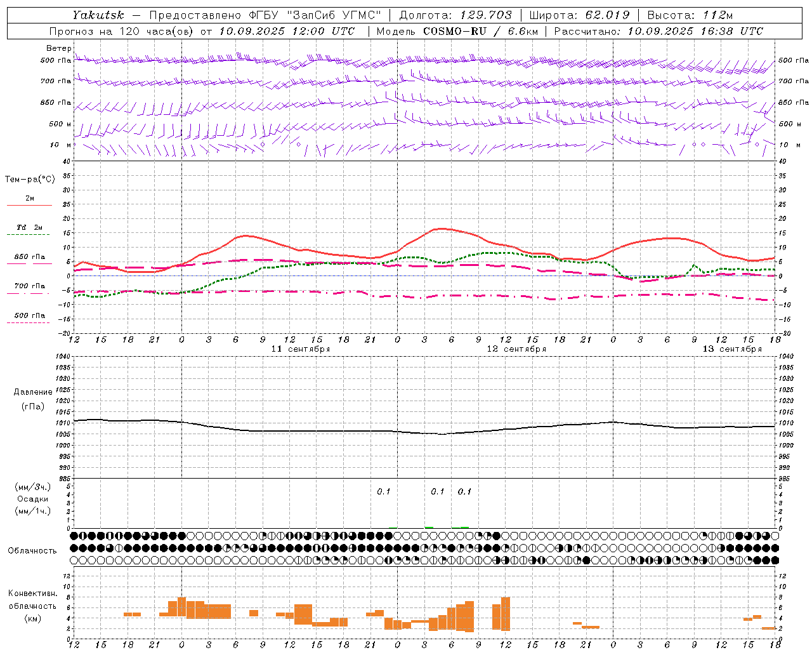Click "Рассчитано: 10.09.2025 16:38 UTC" text
The image size is (812, 650).
click(x=658, y=31)
